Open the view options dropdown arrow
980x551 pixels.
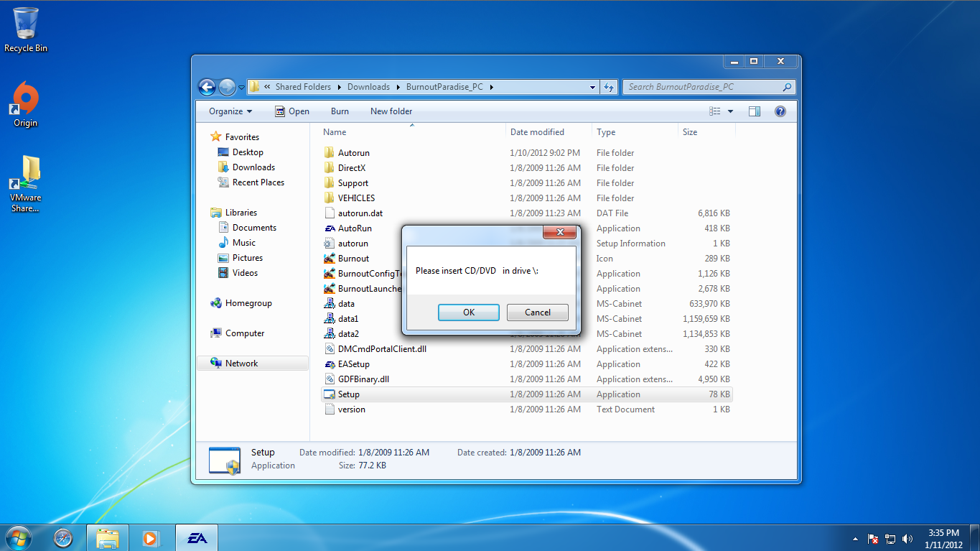pos(731,111)
